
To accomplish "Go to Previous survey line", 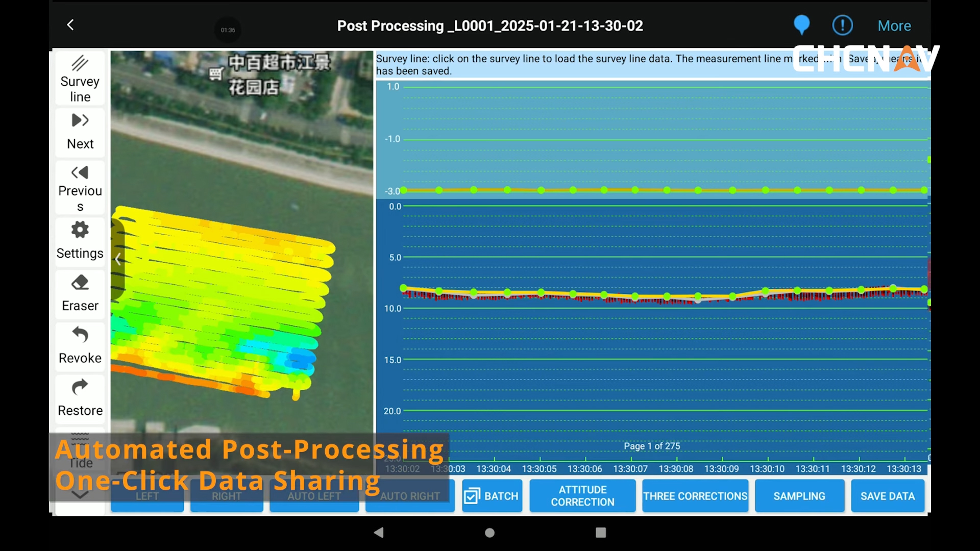I will [x=80, y=187].
